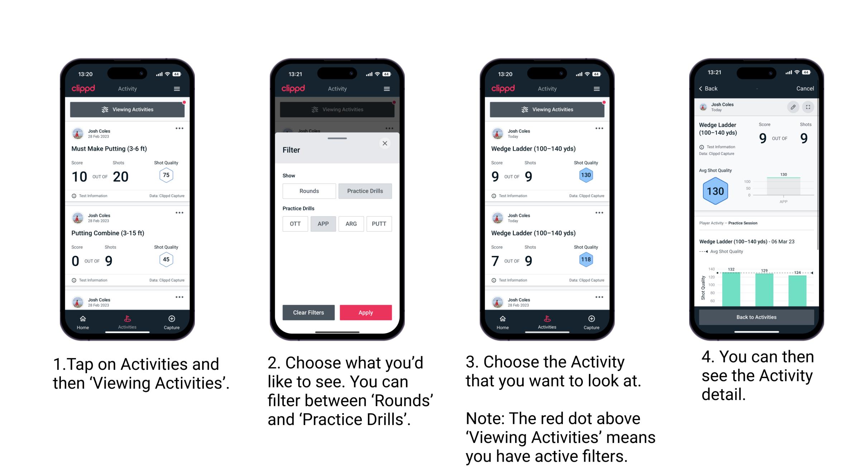The width and height of the screenshot is (868, 467).
Task: Select the OTT drill type filter
Action: click(294, 224)
